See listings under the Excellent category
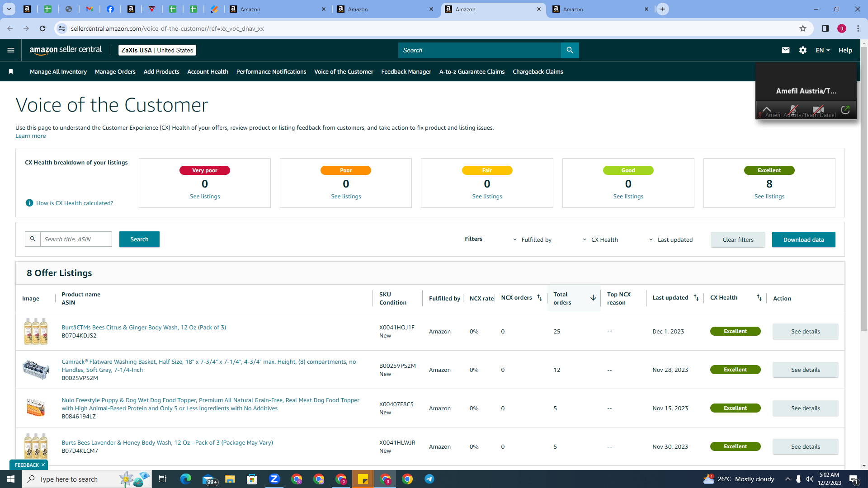The width and height of the screenshot is (868, 488). pyautogui.click(x=769, y=196)
